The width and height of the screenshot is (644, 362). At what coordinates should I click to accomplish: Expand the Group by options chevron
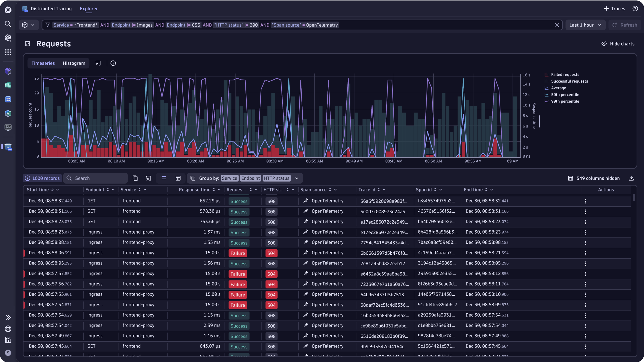pos(297,178)
